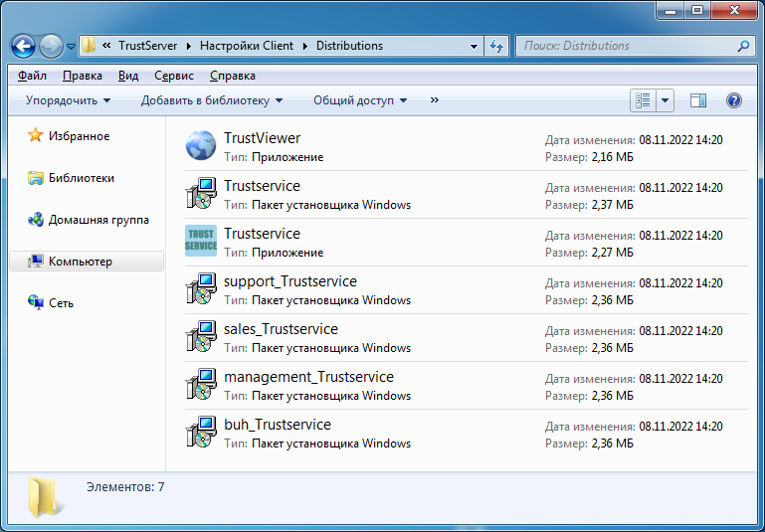Click the greyed Forward arrow button
Image resolution: width=765 pixels, height=532 pixels.
(x=51, y=47)
